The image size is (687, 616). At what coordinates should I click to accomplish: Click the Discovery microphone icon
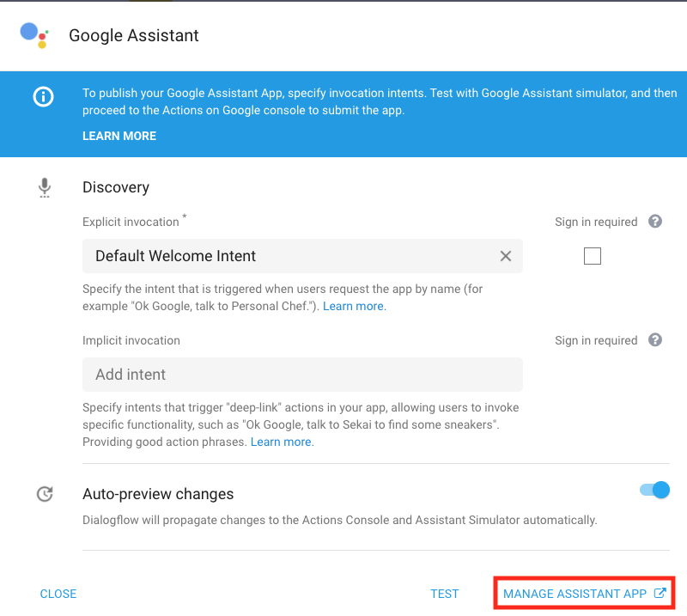(x=45, y=187)
